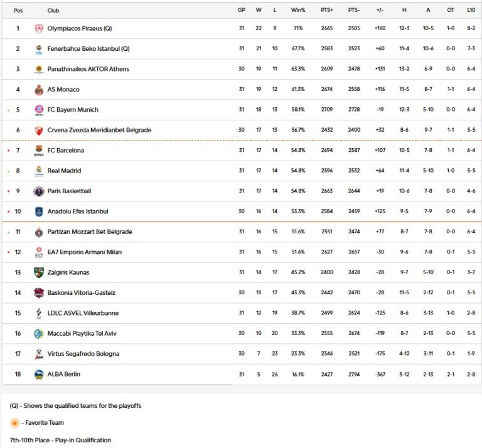This screenshot has width=482, height=448.
Task: Sort by the L10 column header
Action: pyautogui.click(x=471, y=10)
